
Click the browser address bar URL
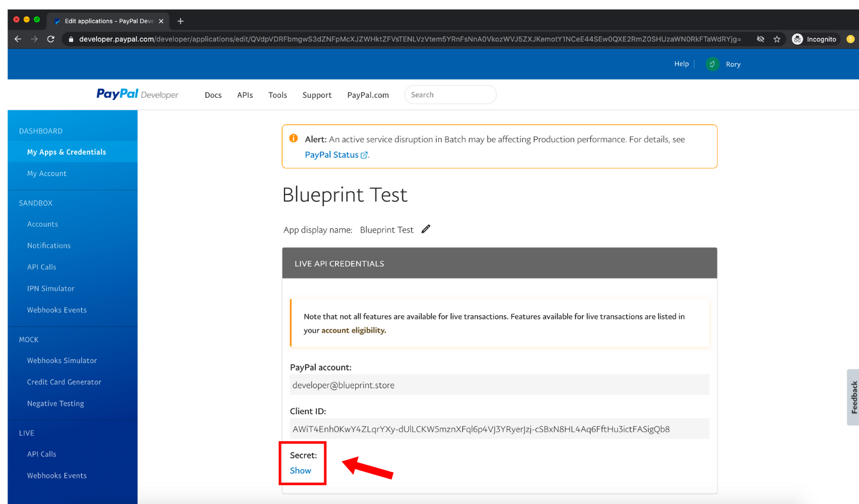[410, 39]
